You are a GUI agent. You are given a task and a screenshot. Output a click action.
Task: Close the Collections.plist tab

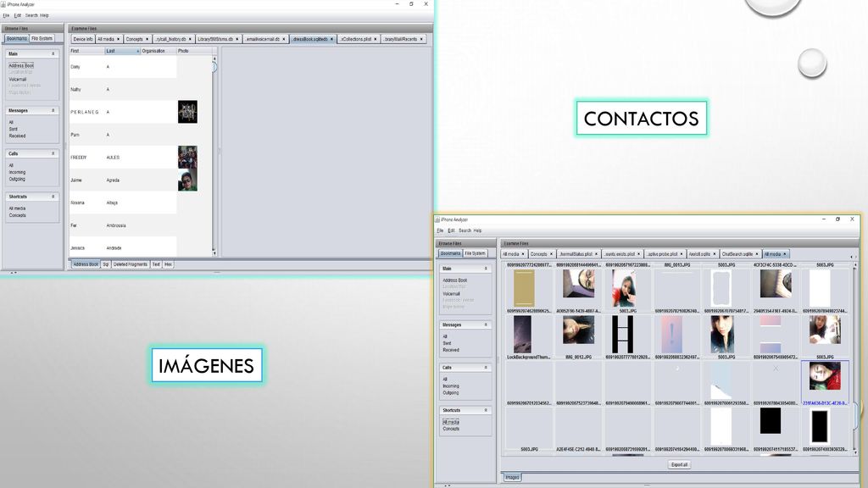pos(376,39)
